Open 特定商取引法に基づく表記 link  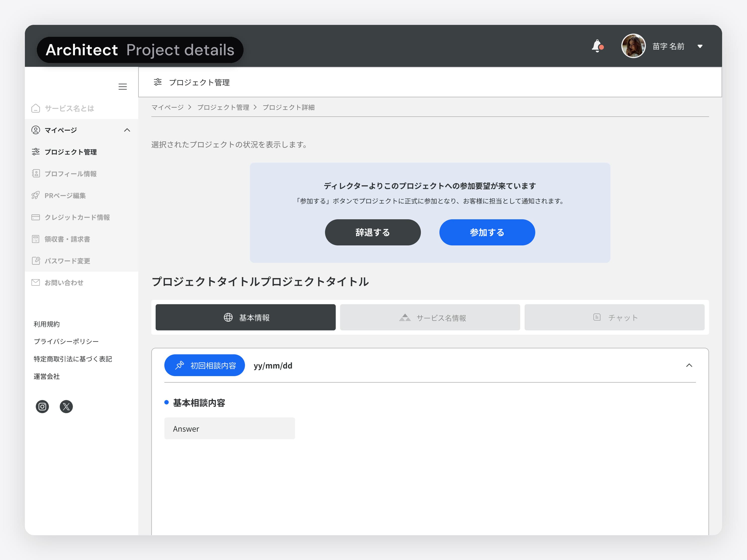73,359
